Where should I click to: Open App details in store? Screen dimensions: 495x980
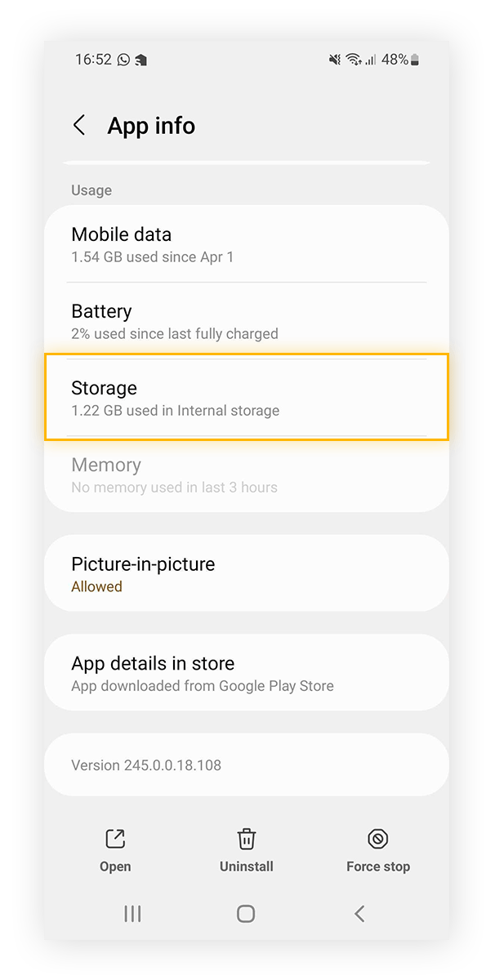pos(246,673)
